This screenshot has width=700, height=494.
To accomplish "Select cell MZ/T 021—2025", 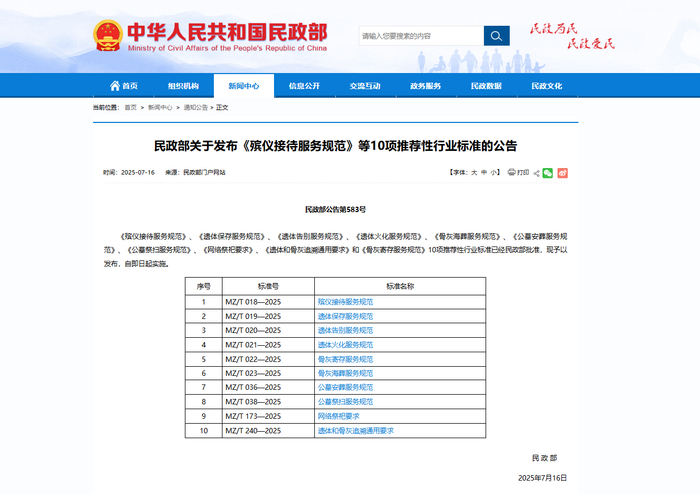I will click(x=268, y=345).
